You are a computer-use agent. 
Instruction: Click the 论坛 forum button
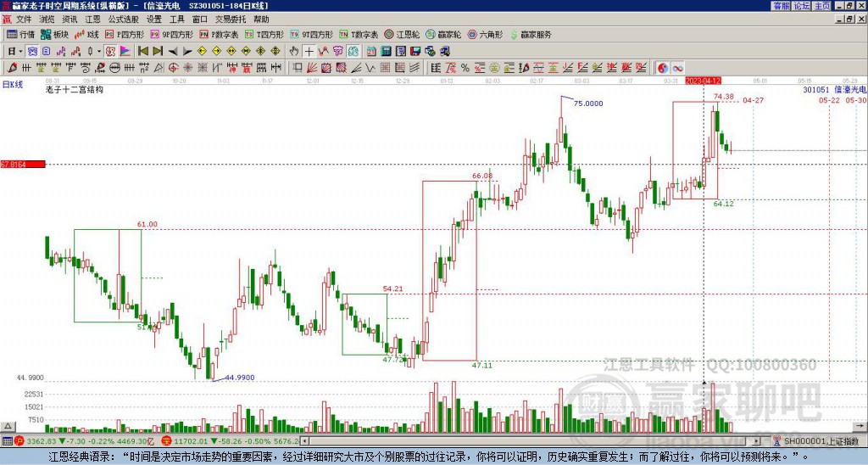click(x=801, y=6)
